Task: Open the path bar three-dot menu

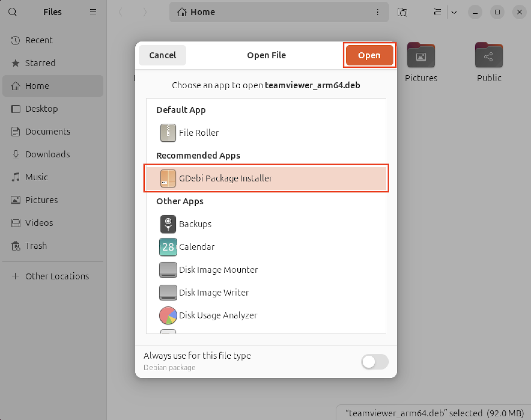Action: [378, 12]
